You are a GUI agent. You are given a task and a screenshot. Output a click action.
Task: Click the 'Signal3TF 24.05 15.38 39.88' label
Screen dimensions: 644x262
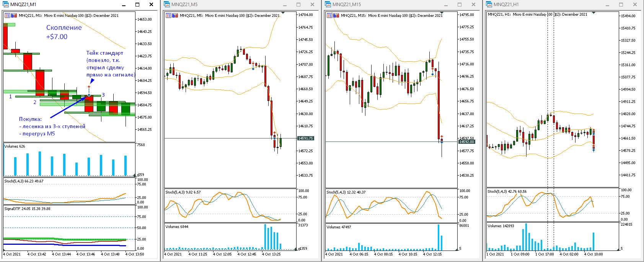(x=27, y=209)
